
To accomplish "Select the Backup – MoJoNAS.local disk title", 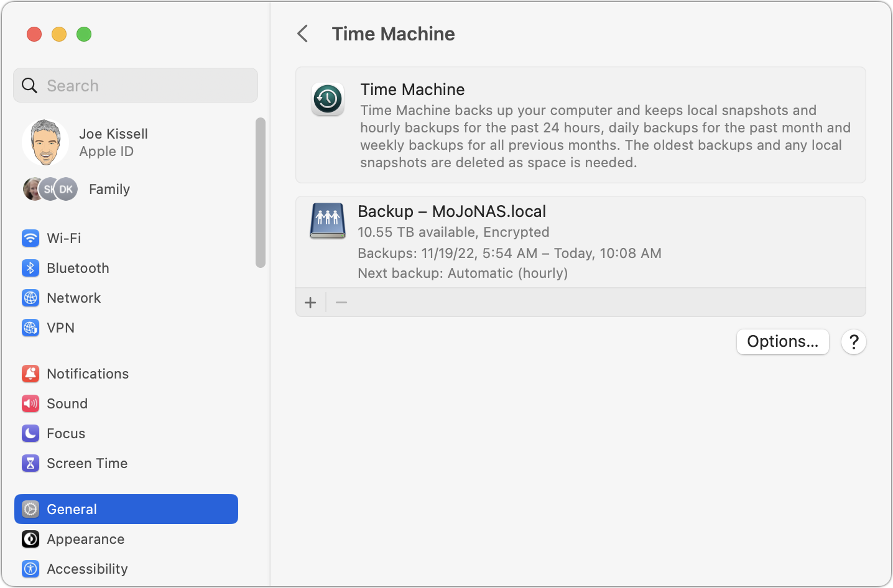I will coord(452,211).
